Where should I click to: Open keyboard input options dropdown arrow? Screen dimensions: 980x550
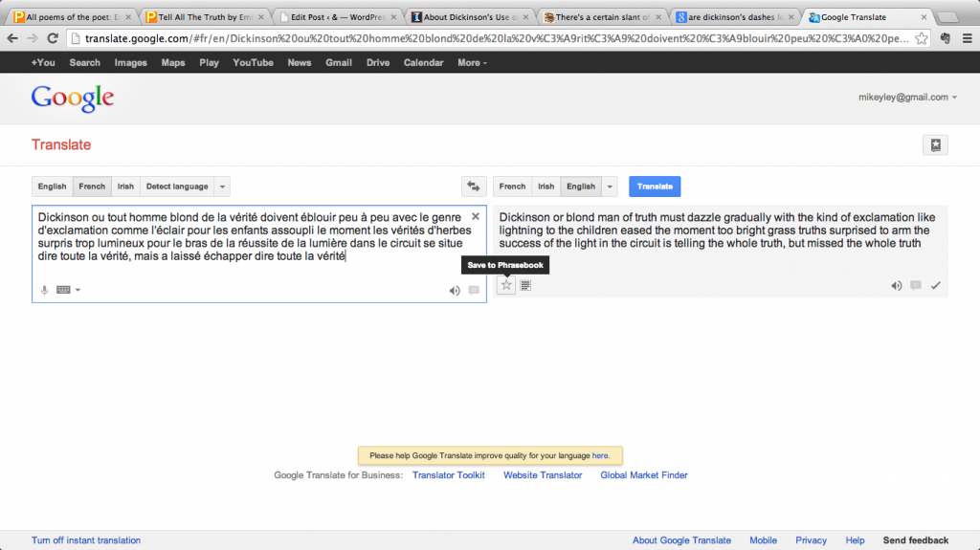pyautogui.click(x=78, y=290)
